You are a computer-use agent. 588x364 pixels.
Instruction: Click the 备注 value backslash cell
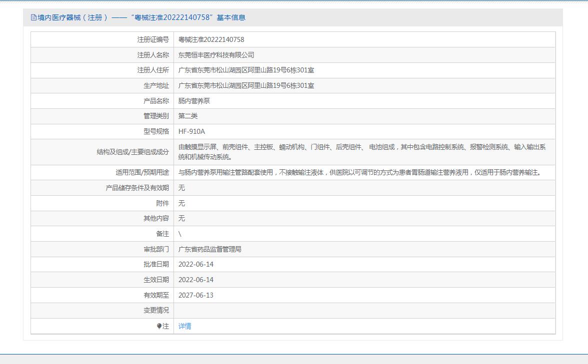(x=180, y=234)
